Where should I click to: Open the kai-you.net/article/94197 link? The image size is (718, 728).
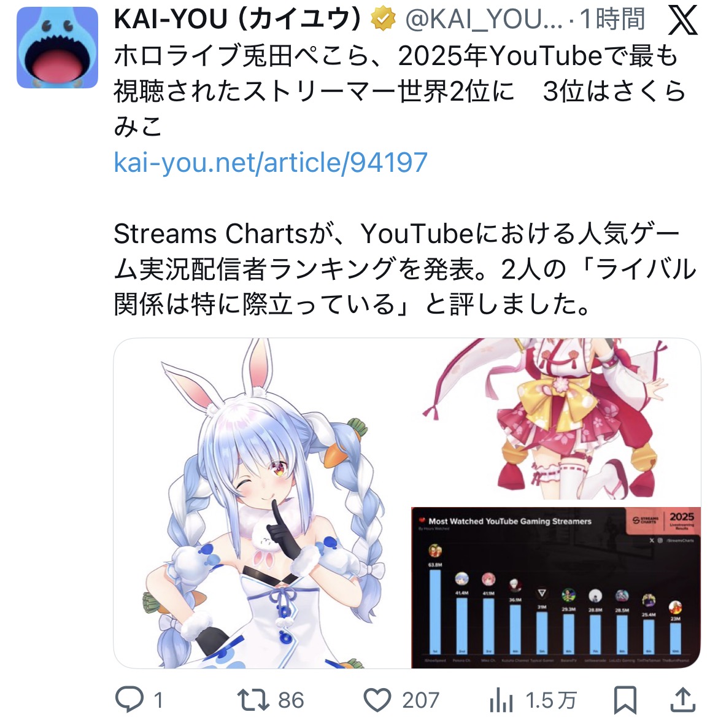(271, 162)
